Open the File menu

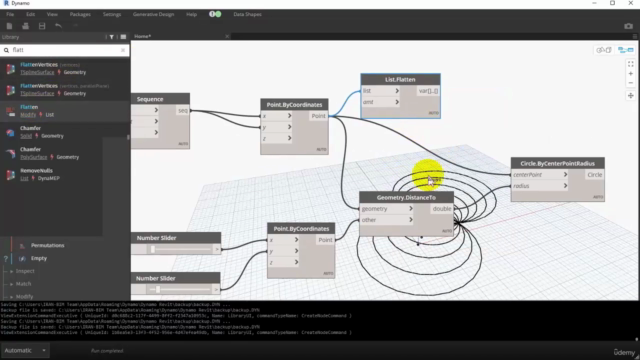pyautogui.click(x=10, y=14)
